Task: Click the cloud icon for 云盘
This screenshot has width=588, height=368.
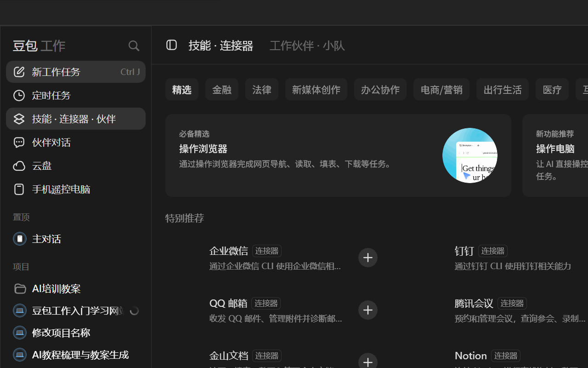Action: click(x=19, y=166)
